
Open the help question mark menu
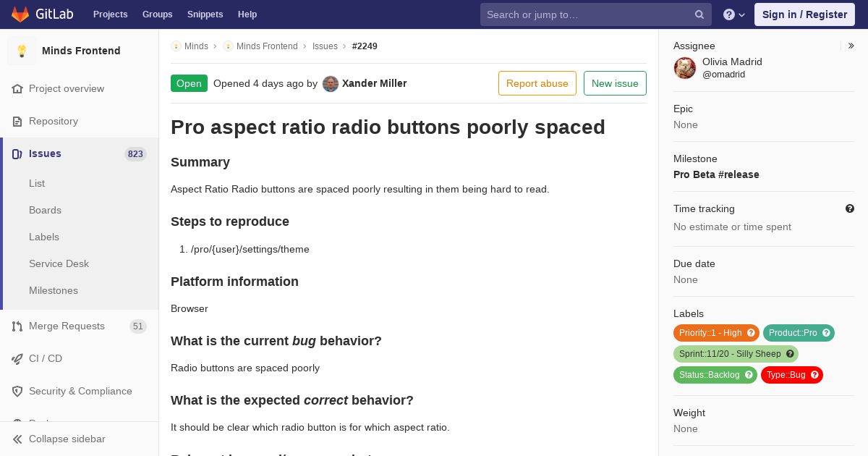coord(734,14)
